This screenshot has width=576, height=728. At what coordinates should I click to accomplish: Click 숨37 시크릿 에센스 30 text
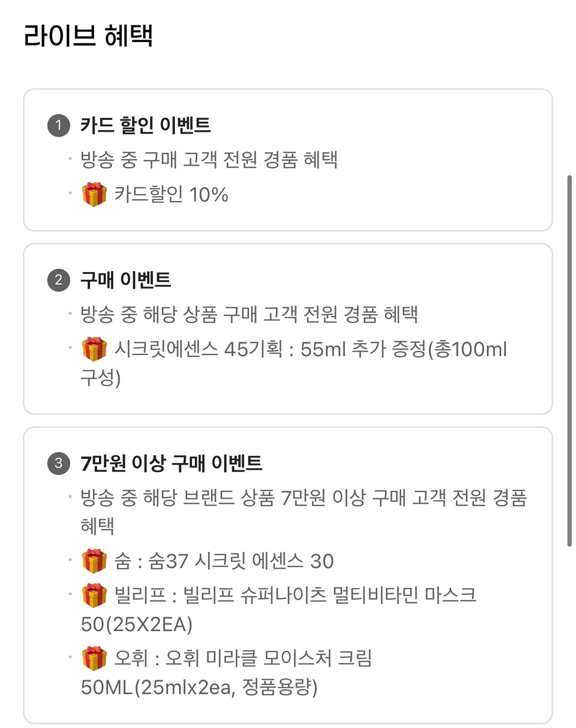point(240,561)
